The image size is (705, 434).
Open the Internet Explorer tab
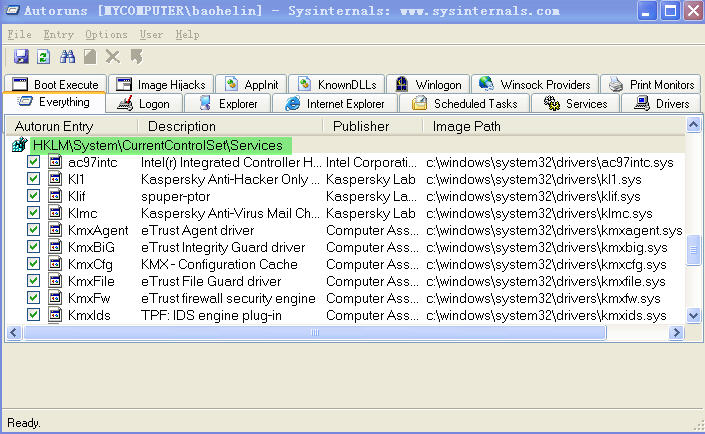click(x=335, y=104)
